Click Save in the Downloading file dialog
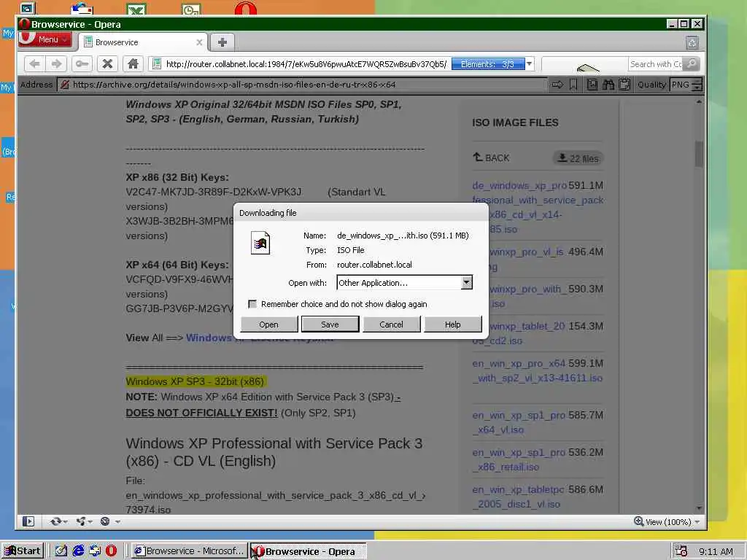747x560 pixels. 330,324
